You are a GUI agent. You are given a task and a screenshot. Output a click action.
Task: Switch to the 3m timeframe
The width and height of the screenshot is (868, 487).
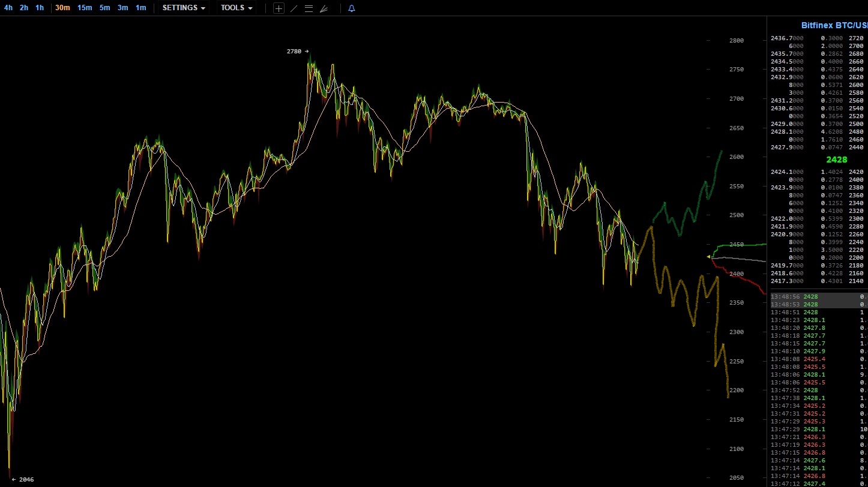click(123, 8)
